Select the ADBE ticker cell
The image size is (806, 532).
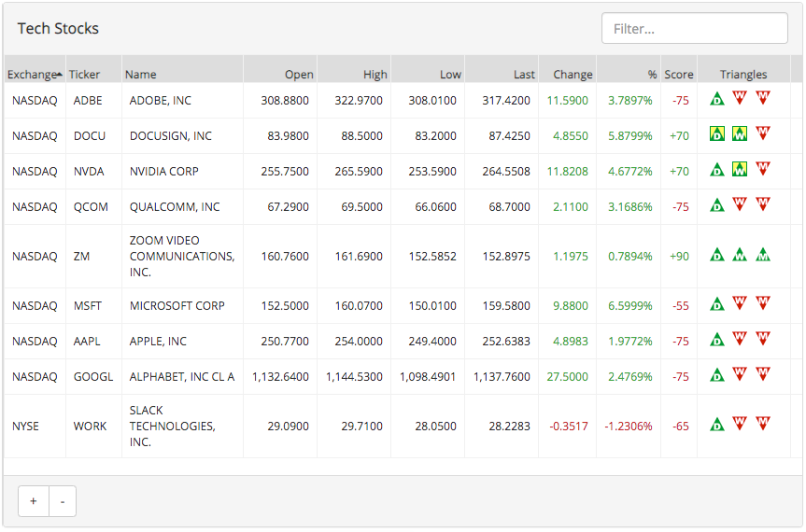pos(93,101)
